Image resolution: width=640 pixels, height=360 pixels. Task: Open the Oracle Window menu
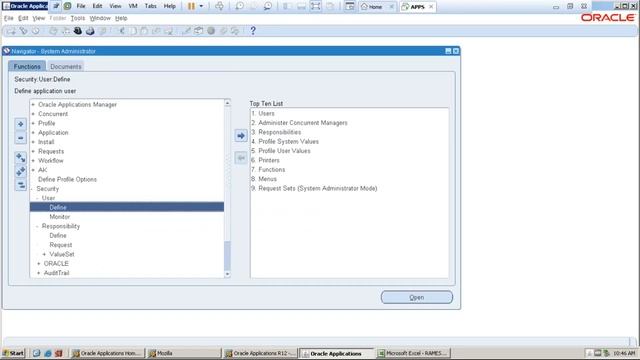tap(100, 18)
